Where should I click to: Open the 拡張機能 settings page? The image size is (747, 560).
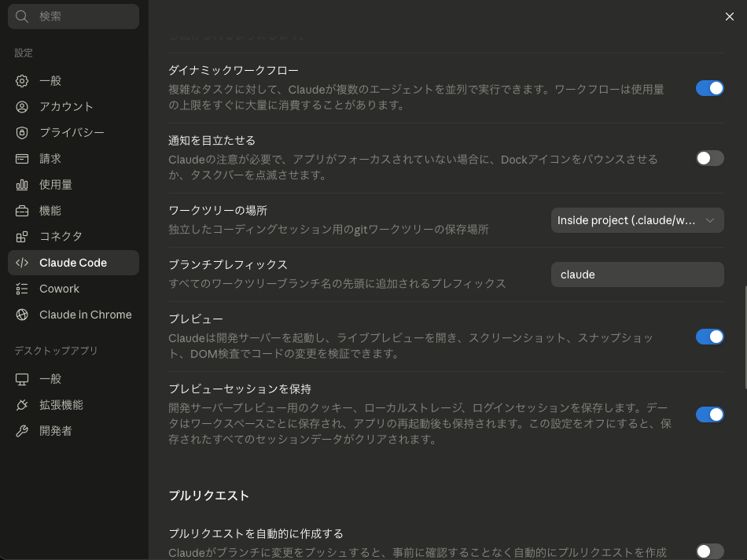(73, 405)
